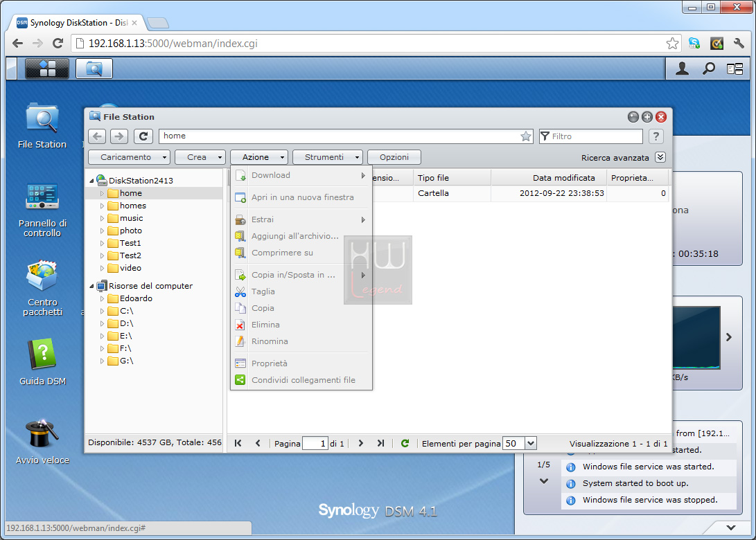756x540 pixels.
Task: Refresh the File Station folder view
Action: click(x=143, y=136)
